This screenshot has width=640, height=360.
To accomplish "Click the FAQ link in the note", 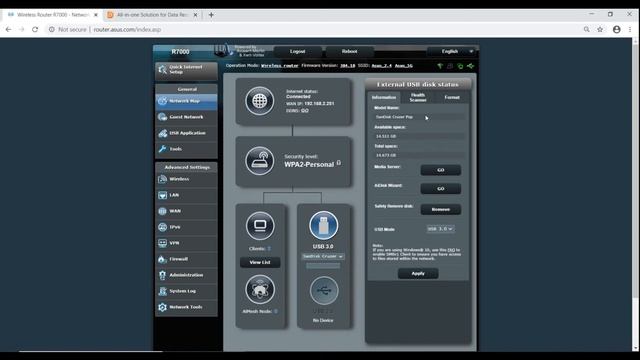I will point(451,250).
